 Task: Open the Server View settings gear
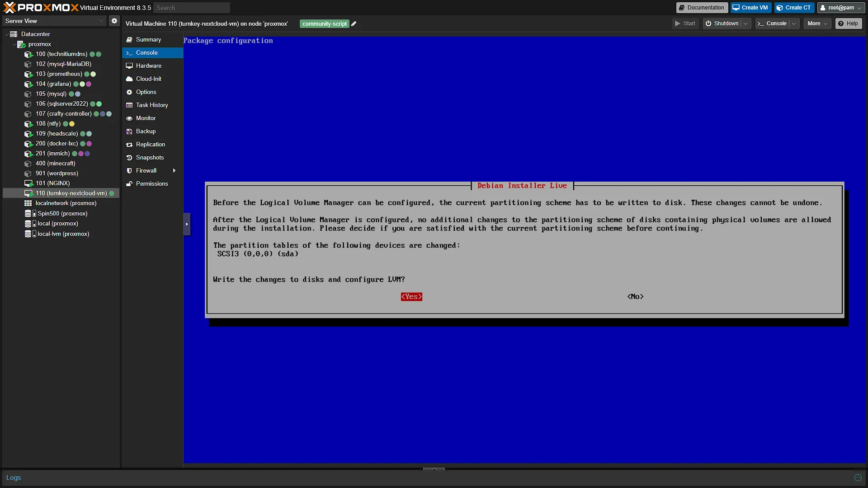[114, 21]
